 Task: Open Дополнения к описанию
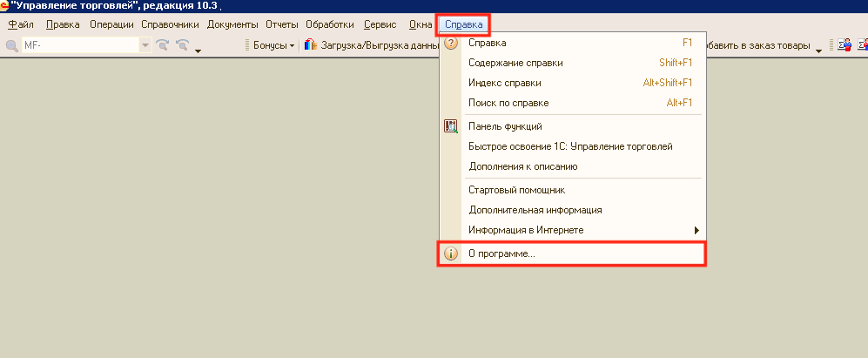[x=573, y=166]
